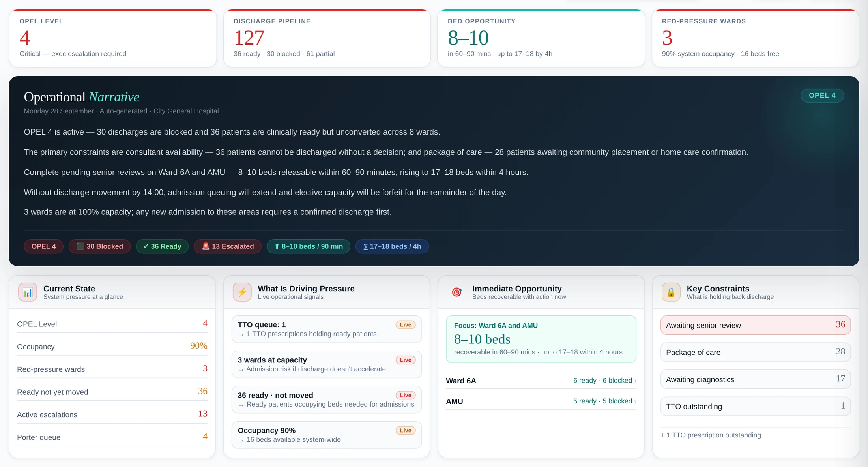Select the 8–10 beds / 90 min pill
The height and width of the screenshot is (467, 868).
[309, 246]
